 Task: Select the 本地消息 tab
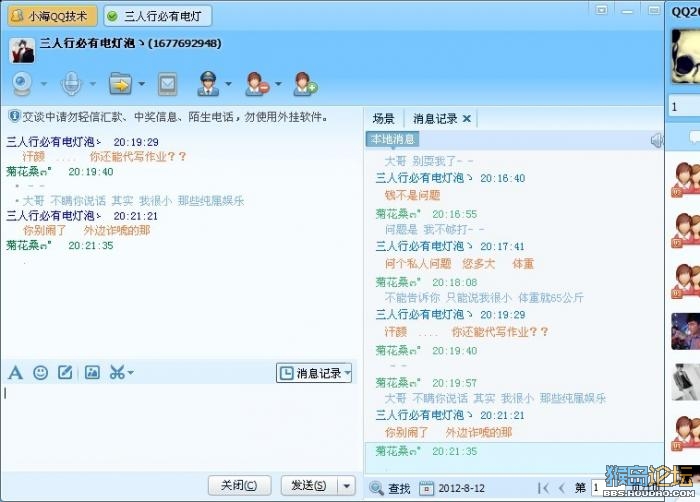[392, 139]
